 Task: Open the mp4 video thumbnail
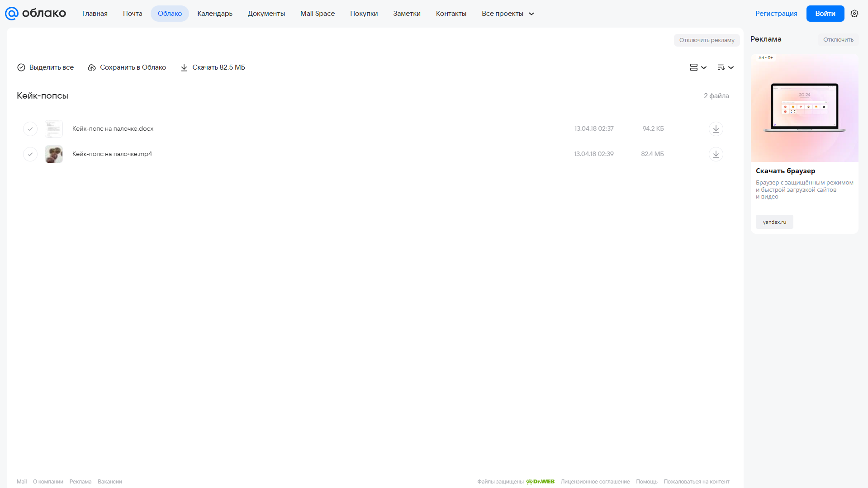(x=54, y=154)
